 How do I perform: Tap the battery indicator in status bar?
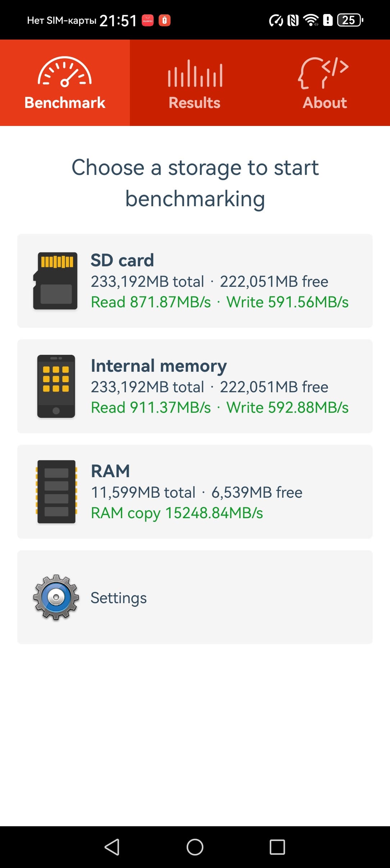tap(350, 20)
